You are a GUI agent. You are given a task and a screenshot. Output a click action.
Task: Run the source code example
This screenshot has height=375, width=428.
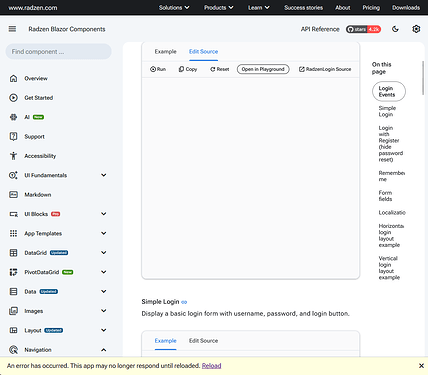coord(158,69)
